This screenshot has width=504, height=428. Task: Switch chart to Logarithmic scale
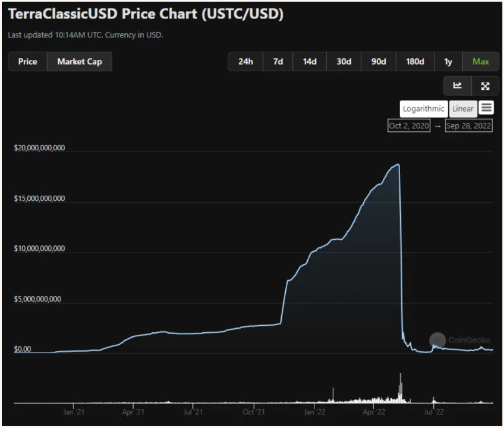pos(424,109)
